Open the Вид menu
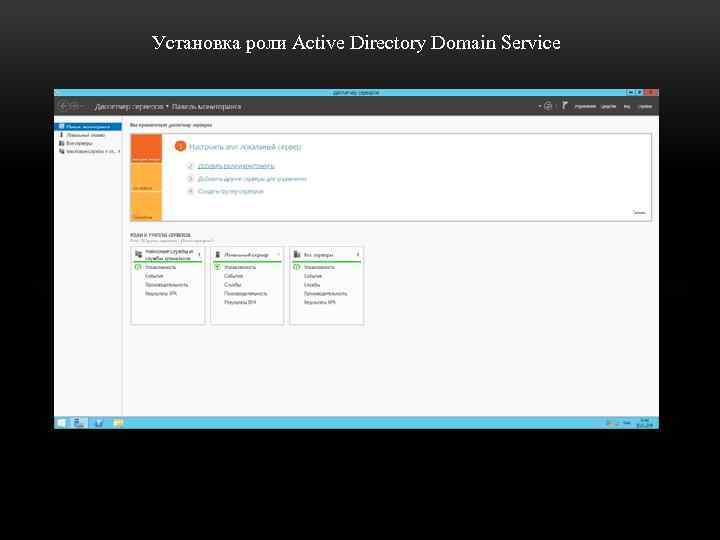Viewport: 720px width, 540px height. click(627, 106)
